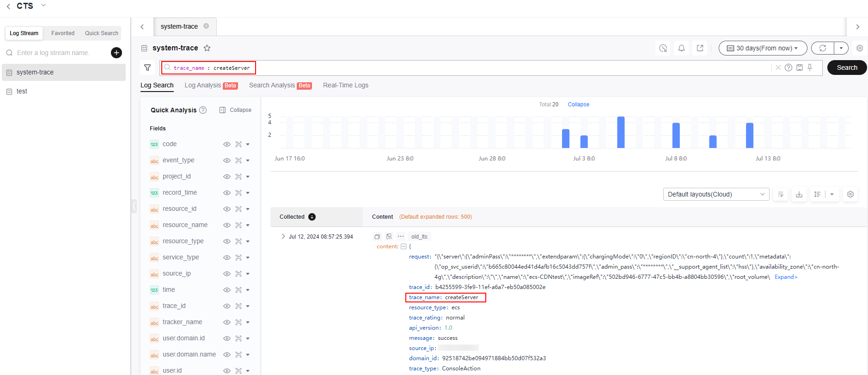Open refresh interval dropdown arrow
Image resolution: width=868 pixels, height=375 pixels.
[x=841, y=48]
